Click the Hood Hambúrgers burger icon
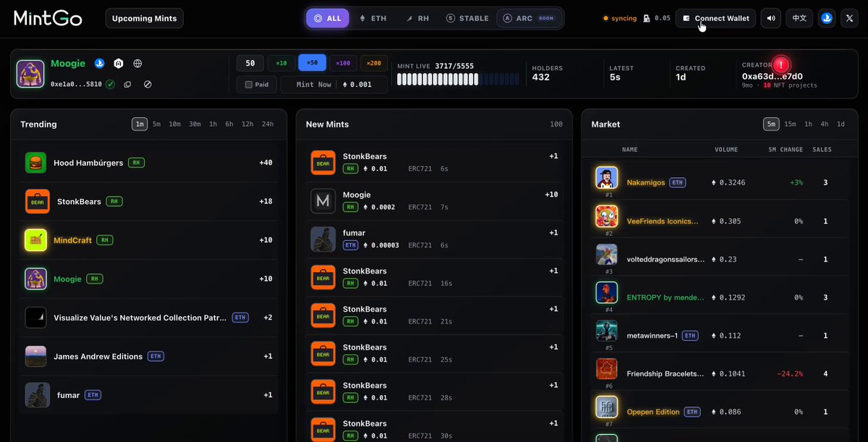The image size is (868, 442). [x=35, y=163]
